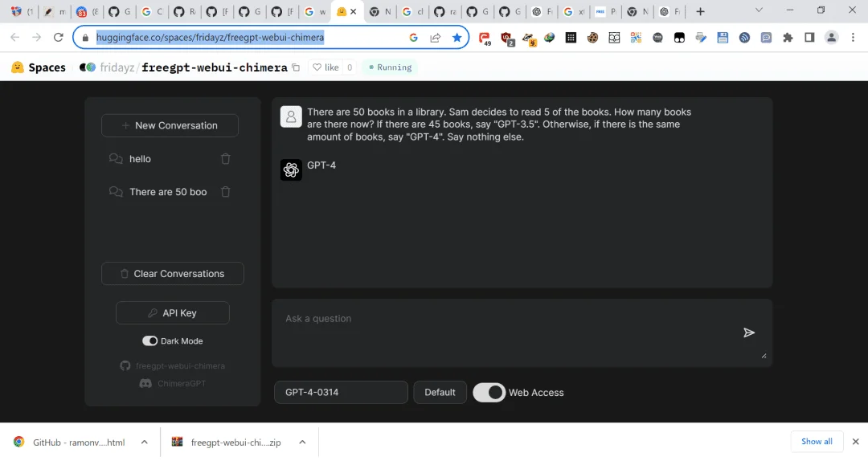This screenshot has width=868, height=461.
Task: Open the black grid extension icon
Action: pos(571,38)
